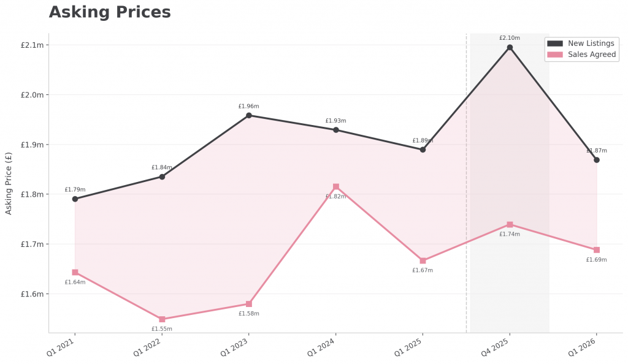Click the £2.0m y-axis tick label
628x364 pixels.
pyautogui.click(x=32, y=95)
